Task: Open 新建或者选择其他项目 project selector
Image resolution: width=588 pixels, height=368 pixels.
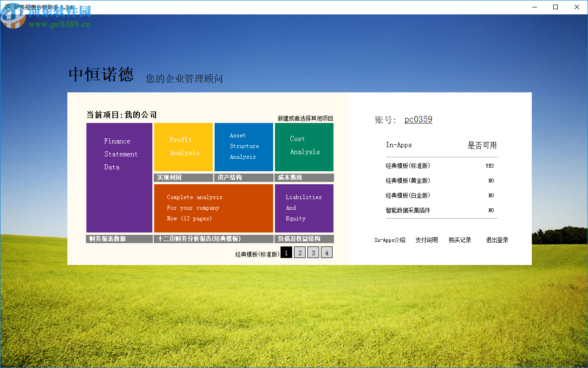Action: 304,118
